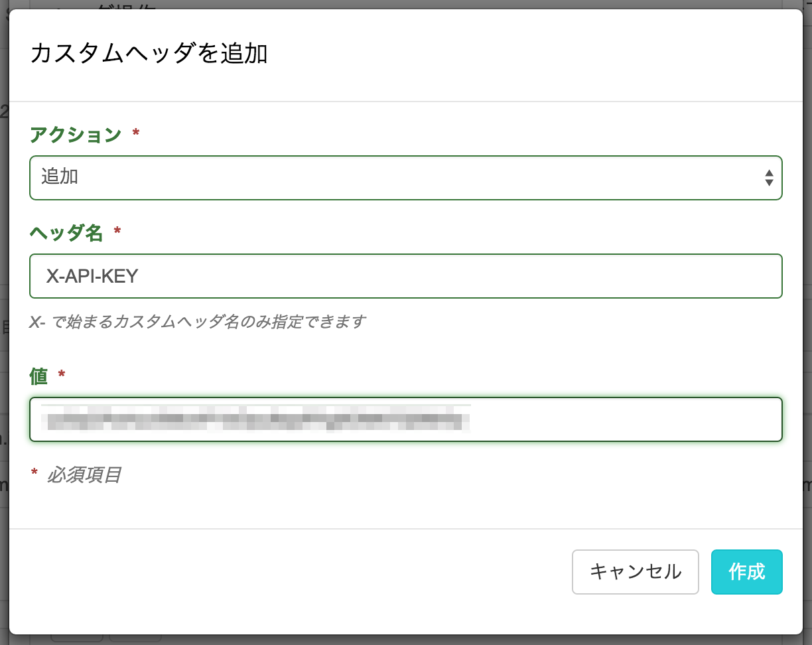This screenshot has width=812, height=645.
Task: Click キャンセル to dismiss the dialog
Action: tap(634, 571)
